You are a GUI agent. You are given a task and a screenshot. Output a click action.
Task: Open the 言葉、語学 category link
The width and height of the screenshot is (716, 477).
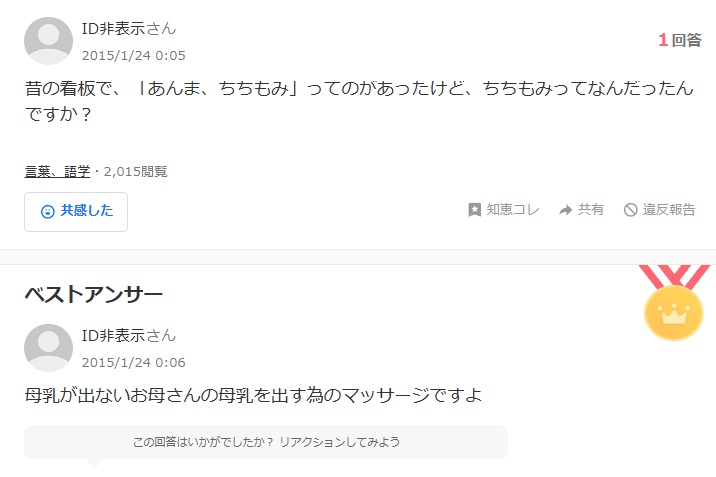pyautogui.click(x=57, y=172)
